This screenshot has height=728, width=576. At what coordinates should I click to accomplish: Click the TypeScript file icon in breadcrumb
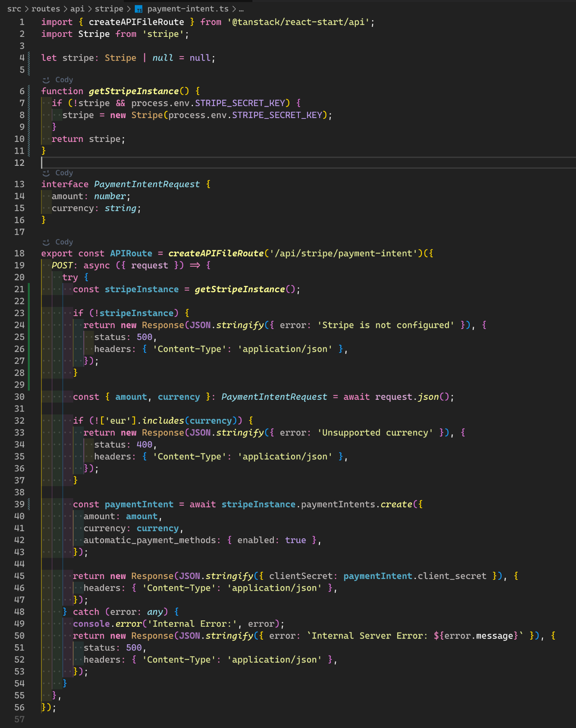coord(139,9)
